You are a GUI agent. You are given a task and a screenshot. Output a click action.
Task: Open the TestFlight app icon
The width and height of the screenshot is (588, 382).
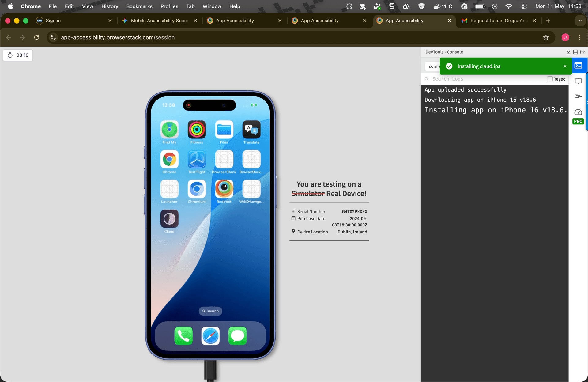point(197,159)
